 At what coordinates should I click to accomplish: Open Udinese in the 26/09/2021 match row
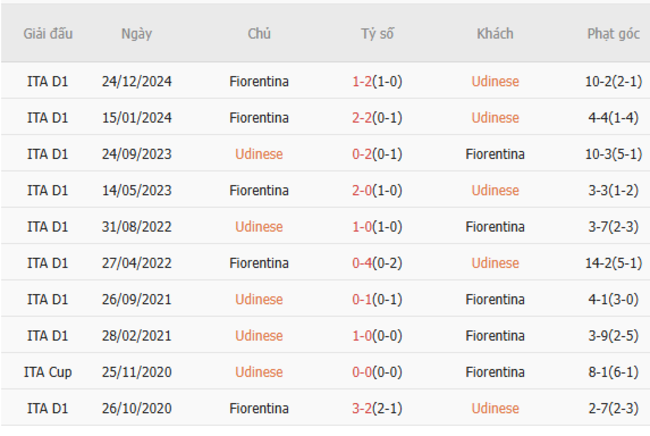(259, 299)
